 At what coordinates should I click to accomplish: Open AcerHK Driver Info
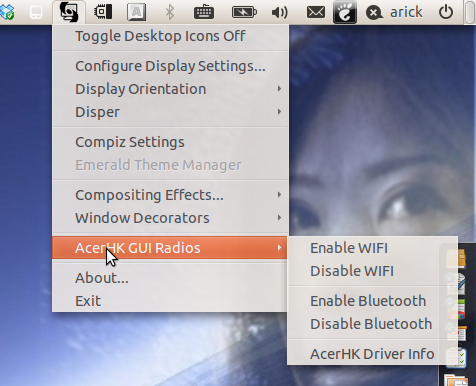(x=372, y=354)
